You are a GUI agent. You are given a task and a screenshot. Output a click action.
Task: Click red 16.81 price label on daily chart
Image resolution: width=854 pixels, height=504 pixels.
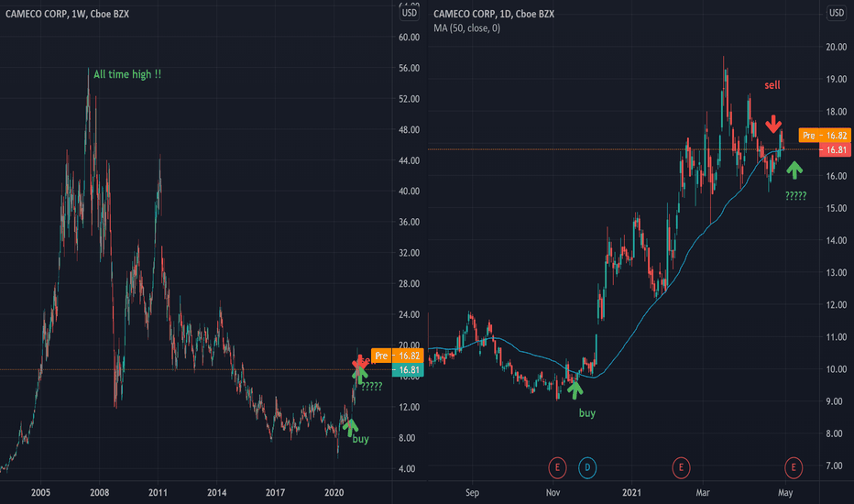click(835, 150)
